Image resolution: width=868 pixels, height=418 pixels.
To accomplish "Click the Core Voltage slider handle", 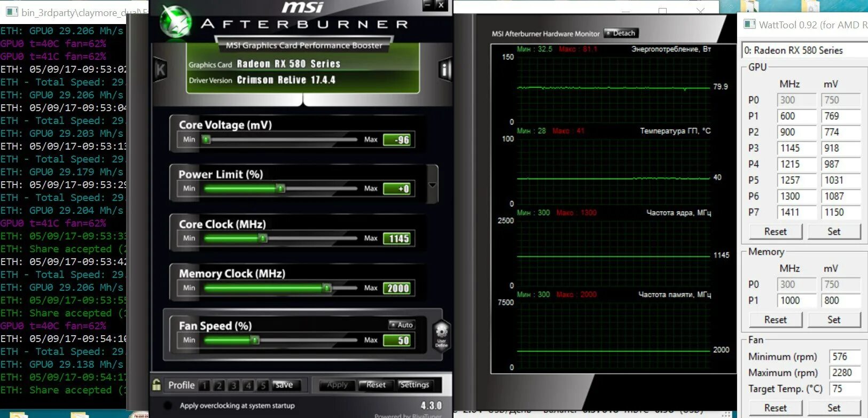I will click(x=206, y=140).
